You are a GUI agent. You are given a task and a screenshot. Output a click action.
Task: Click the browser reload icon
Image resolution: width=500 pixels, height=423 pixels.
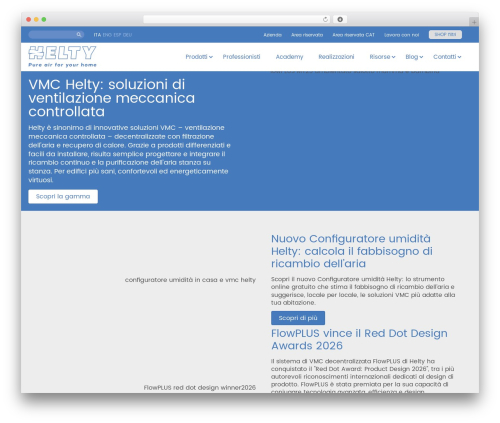pos(325,20)
